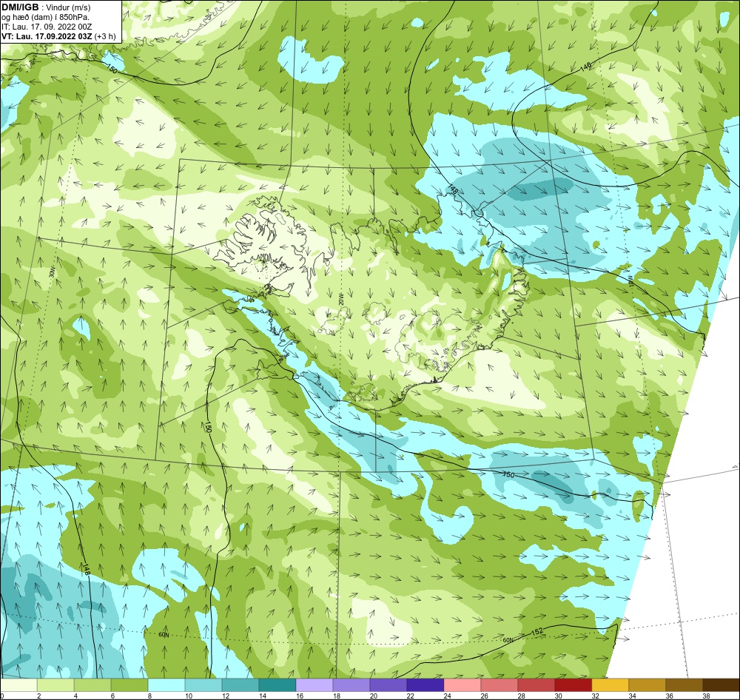
Task: Select the yellow 32–34 m/s swatch
Action: tap(610, 685)
